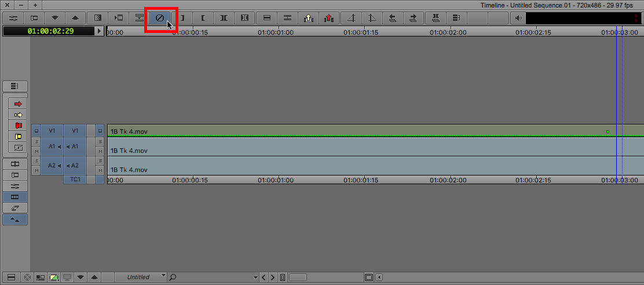Open the audio sliders tool in top toolbar
Screen dimensions: 644x285
pos(13,18)
